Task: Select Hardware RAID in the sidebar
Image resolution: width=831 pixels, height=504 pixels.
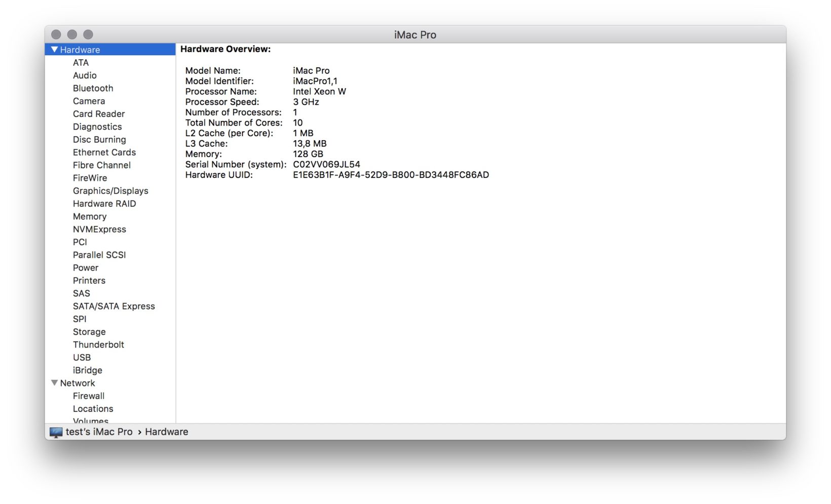Action: pos(104,204)
